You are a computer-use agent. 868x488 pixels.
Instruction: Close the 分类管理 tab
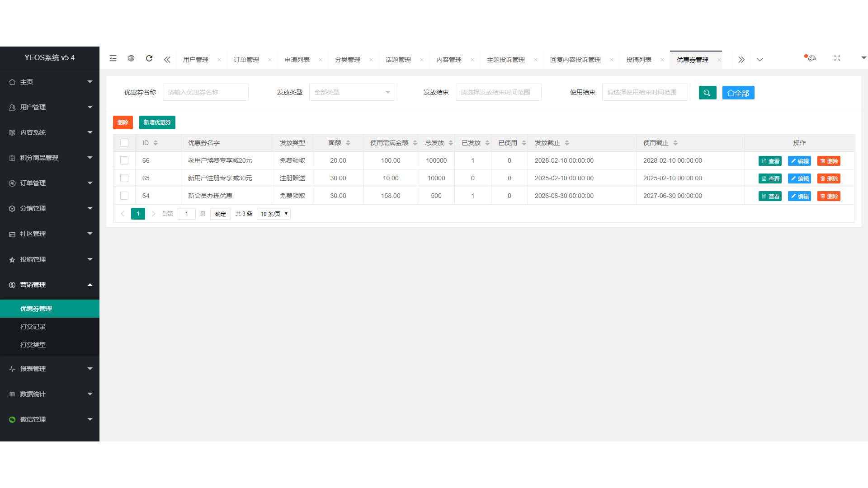(x=371, y=60)
